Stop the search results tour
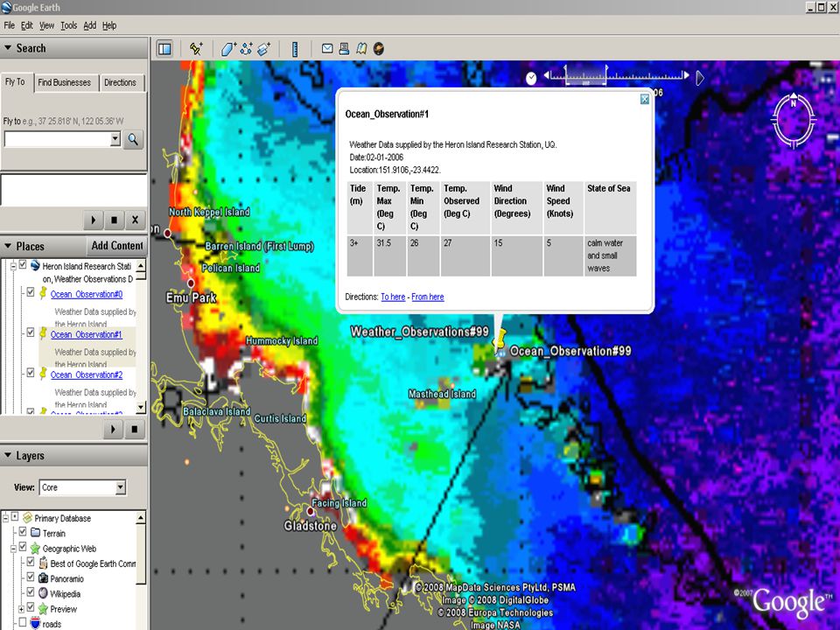Screen dimensions: 840x630 [x=114, y=220]
